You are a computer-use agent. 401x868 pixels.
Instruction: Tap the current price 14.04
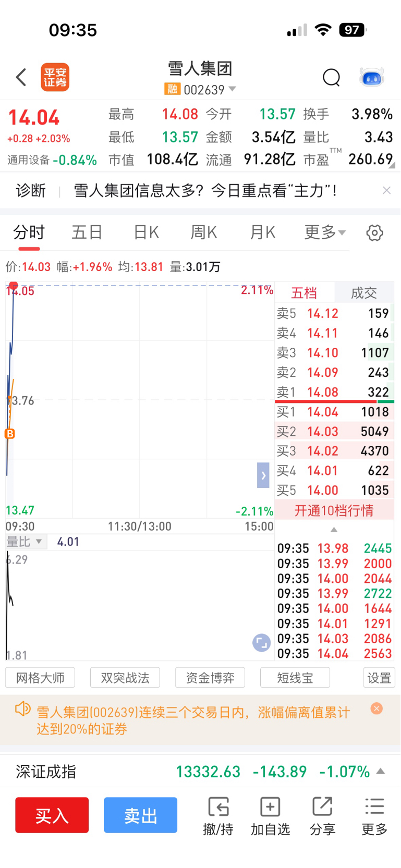coord(34,117)
